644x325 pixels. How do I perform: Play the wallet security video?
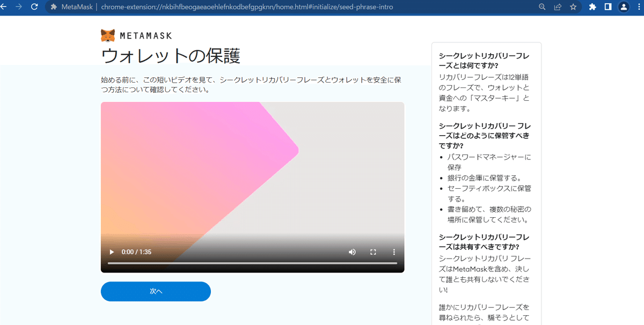(112, 252)
